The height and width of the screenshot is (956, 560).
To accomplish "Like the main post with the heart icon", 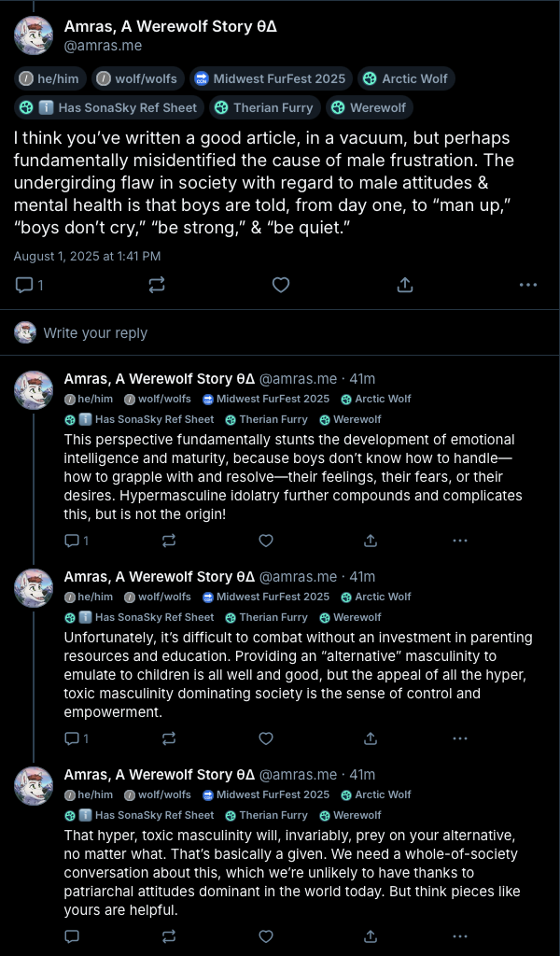I will (x=281, y=285).
